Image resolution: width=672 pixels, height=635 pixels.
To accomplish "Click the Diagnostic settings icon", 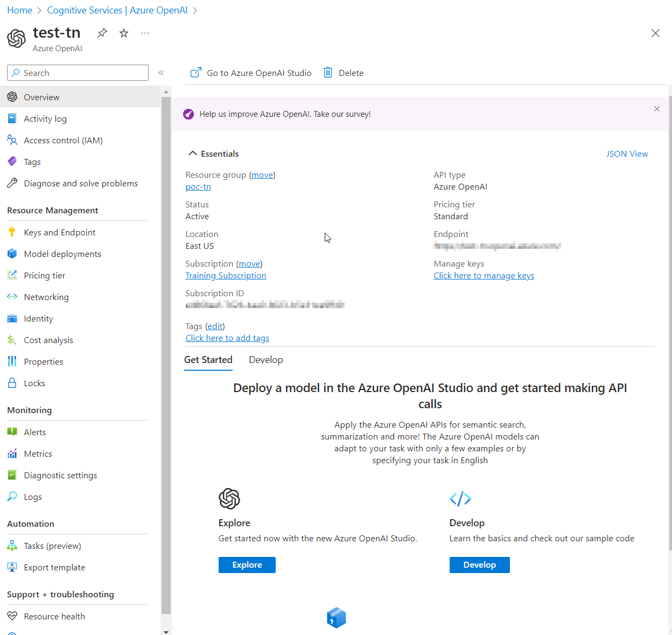I will click(x=12, y=475).
